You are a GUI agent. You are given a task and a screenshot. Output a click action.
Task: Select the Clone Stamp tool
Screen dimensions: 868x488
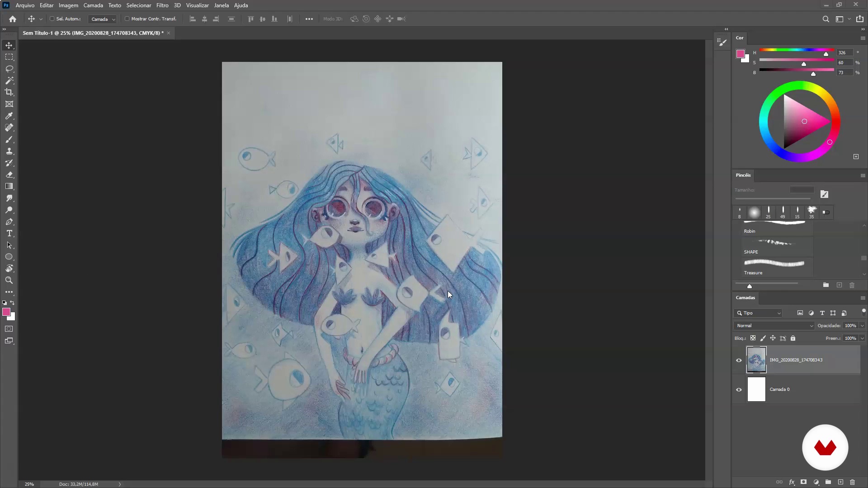(9, 151)
